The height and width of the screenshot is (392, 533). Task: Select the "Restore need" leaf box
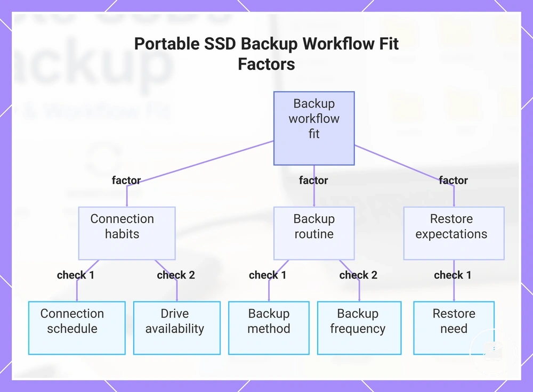[x=454, y=328]
